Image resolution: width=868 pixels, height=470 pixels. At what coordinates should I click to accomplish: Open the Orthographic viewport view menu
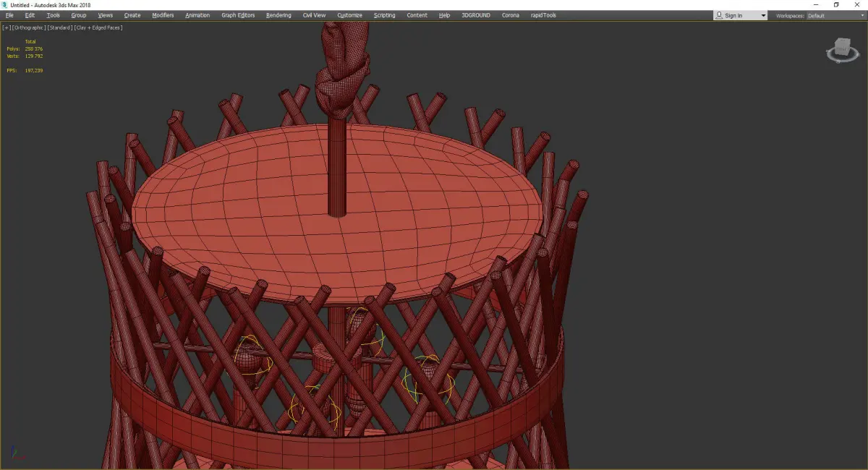[29, 27]
